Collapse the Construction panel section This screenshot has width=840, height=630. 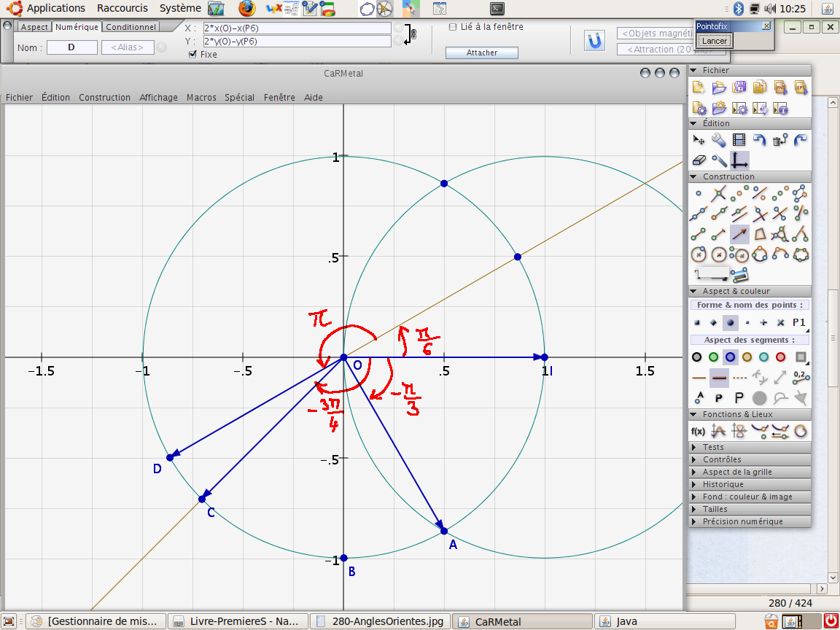pyautogui.click(x=693, y=177)
